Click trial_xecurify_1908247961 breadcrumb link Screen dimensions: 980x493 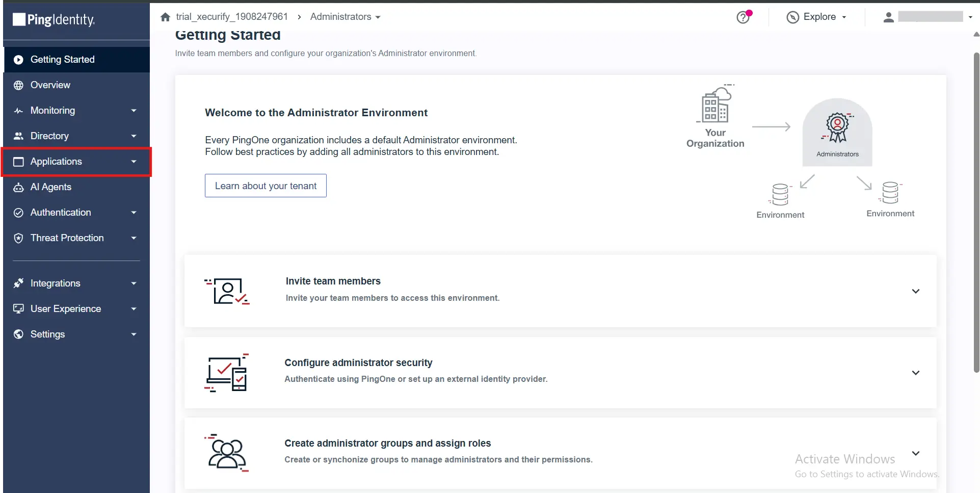(x=232, y=17)
